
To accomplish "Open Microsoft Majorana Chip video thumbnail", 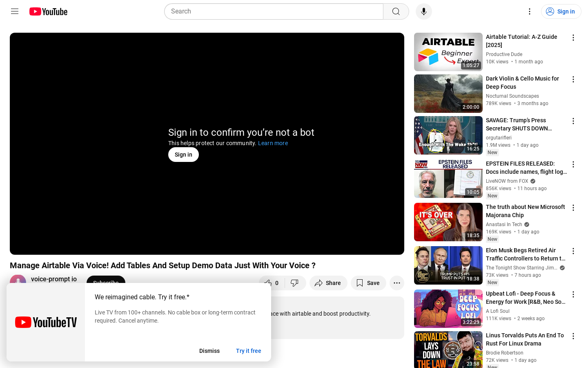I will [x=448, y=222].
